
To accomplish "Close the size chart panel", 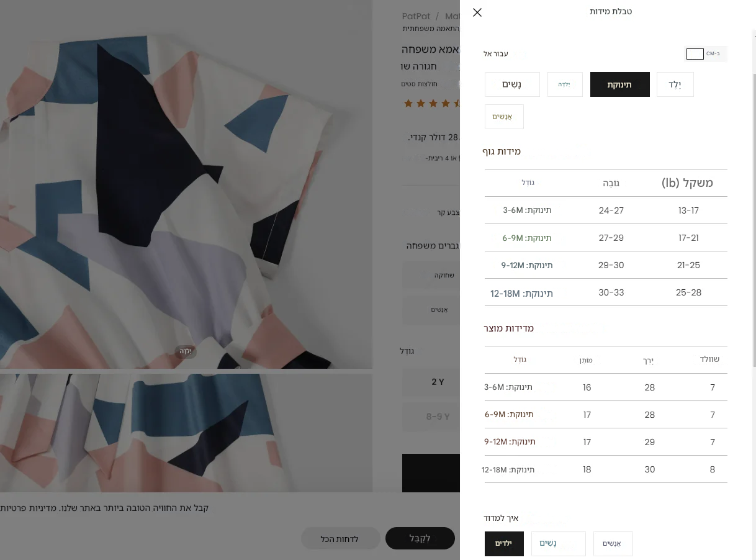I will coord(477,12).
